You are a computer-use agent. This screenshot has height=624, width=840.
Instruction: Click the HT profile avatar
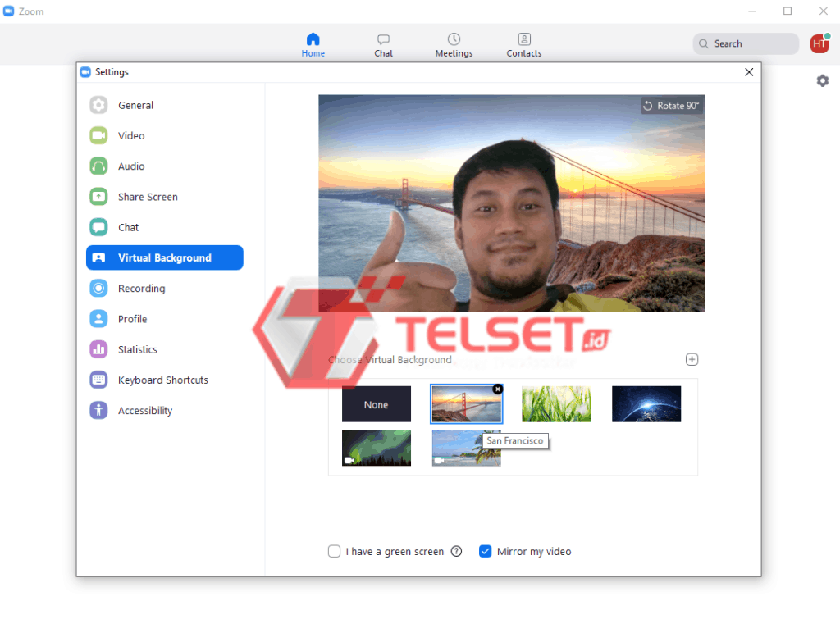[x=819, y=44]
